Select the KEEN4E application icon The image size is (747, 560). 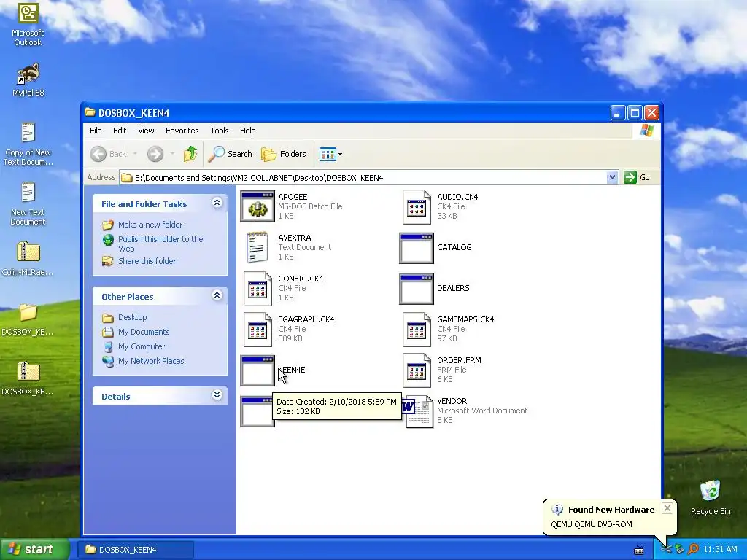(258, 370)
